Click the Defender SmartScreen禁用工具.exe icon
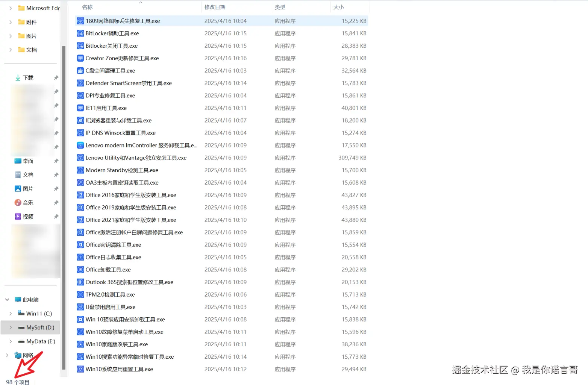 [80, 83]
